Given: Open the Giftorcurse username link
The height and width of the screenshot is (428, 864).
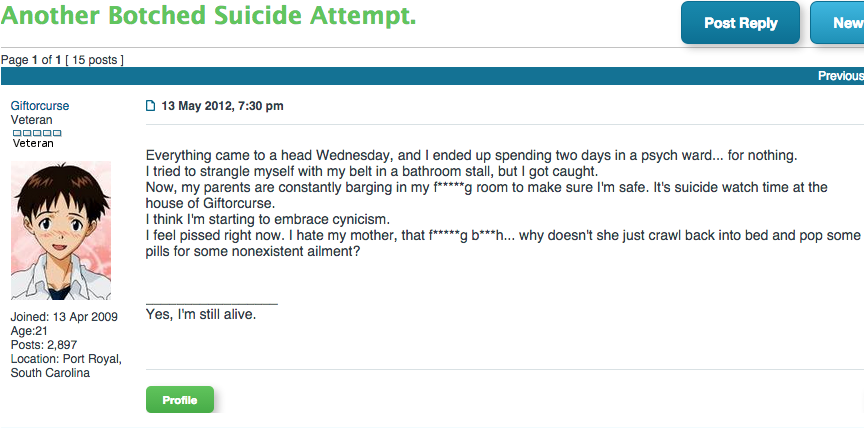Looking at the screenshot, I should click(40, 106).
